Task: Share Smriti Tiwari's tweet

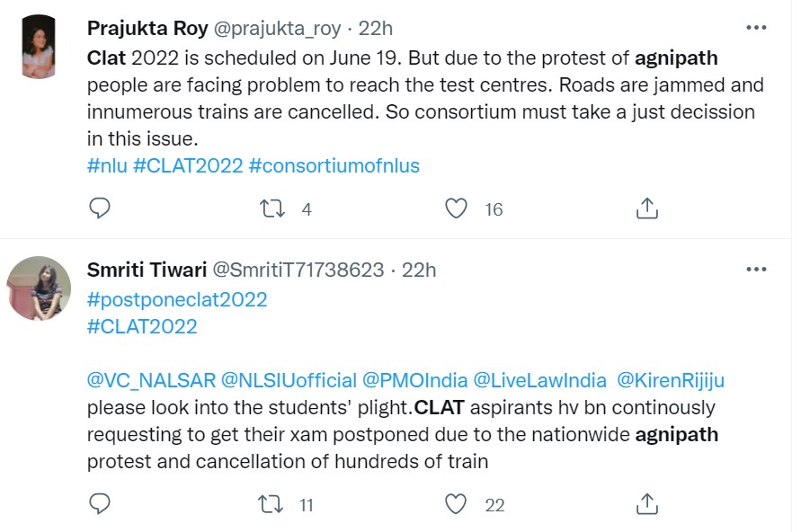Action: pos(646,505)
